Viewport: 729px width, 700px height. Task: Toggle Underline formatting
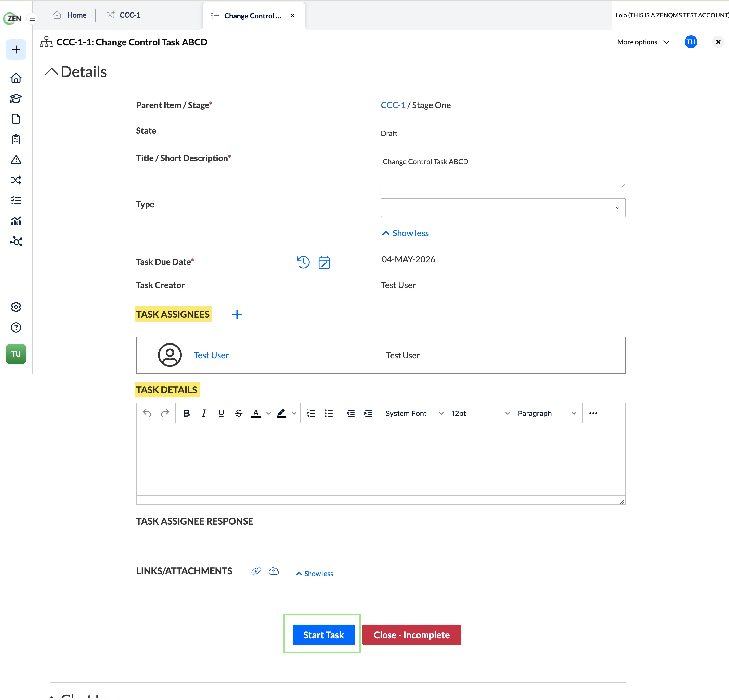click(x=221, y=413)
